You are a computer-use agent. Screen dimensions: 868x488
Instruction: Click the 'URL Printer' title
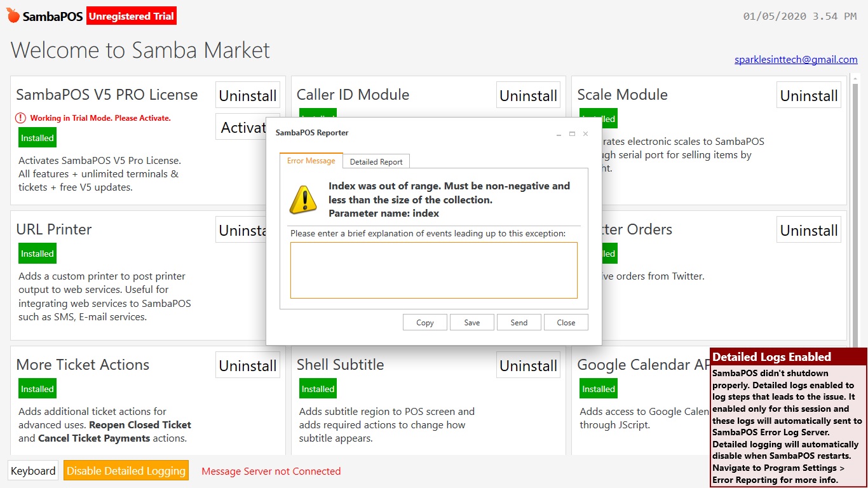(54, 229)
